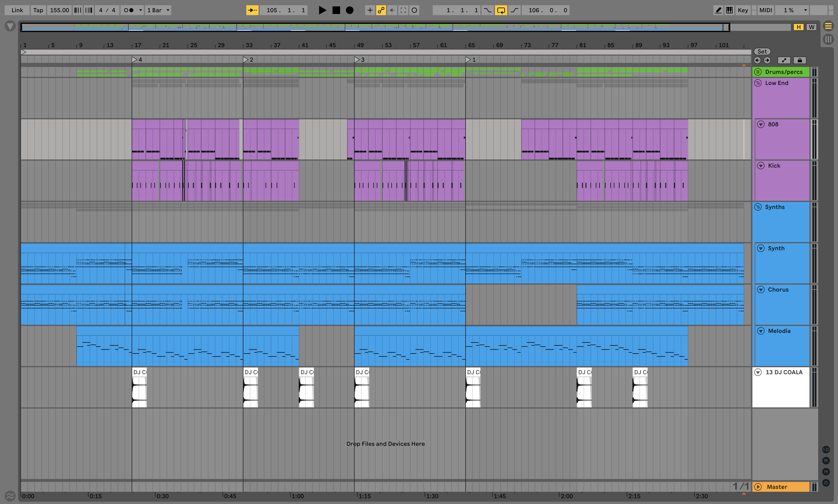Stop playback with the Stop button

(x=336, y=10)
